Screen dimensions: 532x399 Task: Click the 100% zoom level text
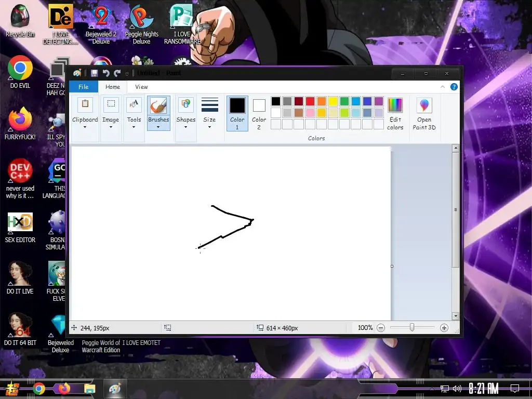coord(365,328)
